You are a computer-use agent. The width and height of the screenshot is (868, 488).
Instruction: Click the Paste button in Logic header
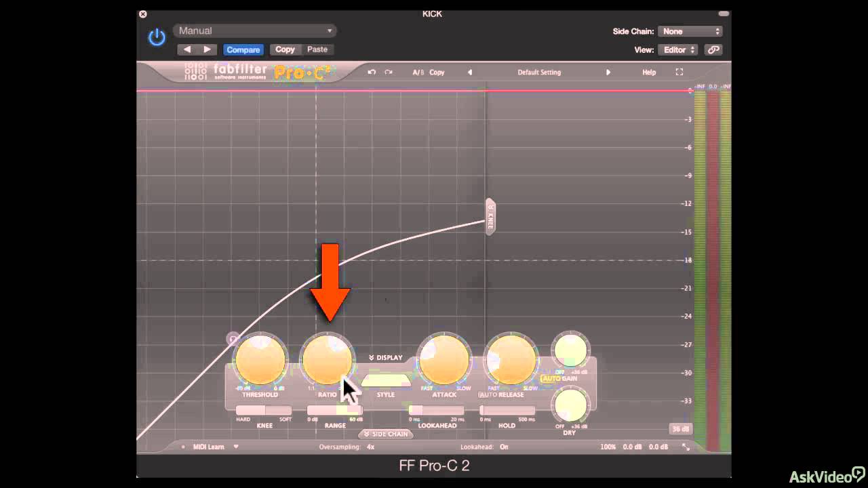pos(317,49)
